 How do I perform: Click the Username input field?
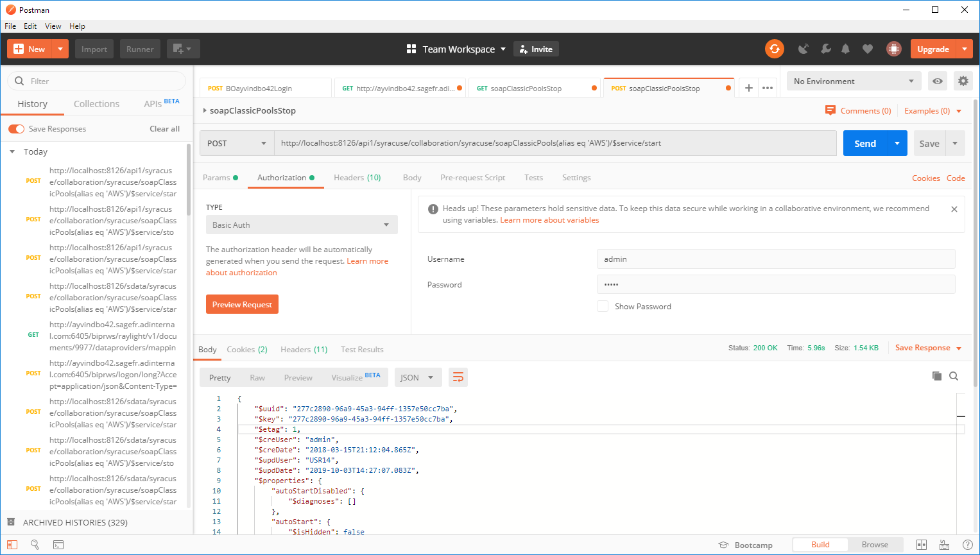[x=775, y=259]
